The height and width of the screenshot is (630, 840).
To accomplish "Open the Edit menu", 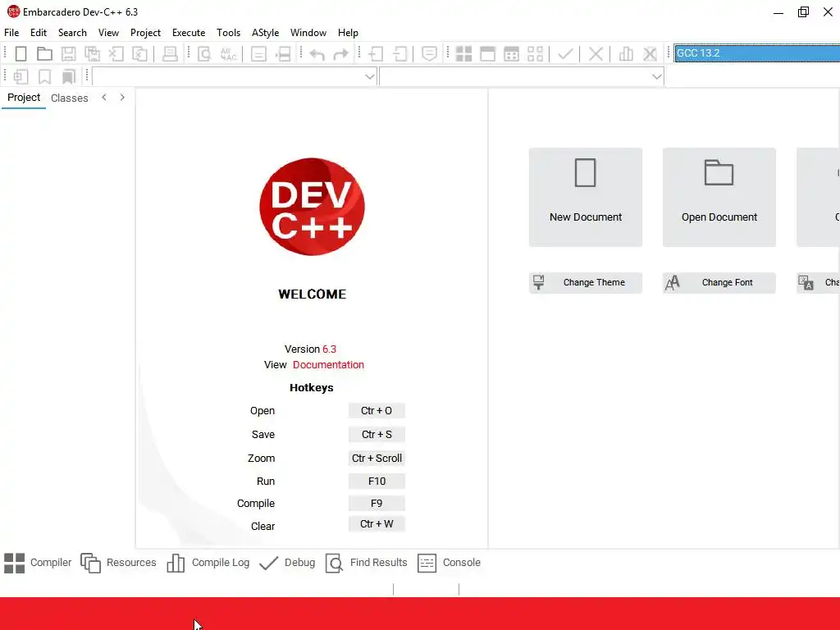I will pos(39,33).
